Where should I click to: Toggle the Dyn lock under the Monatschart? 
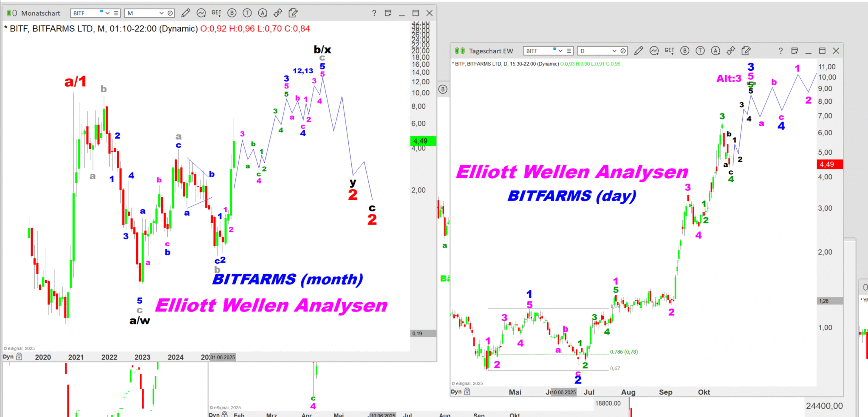pos(19,357)
